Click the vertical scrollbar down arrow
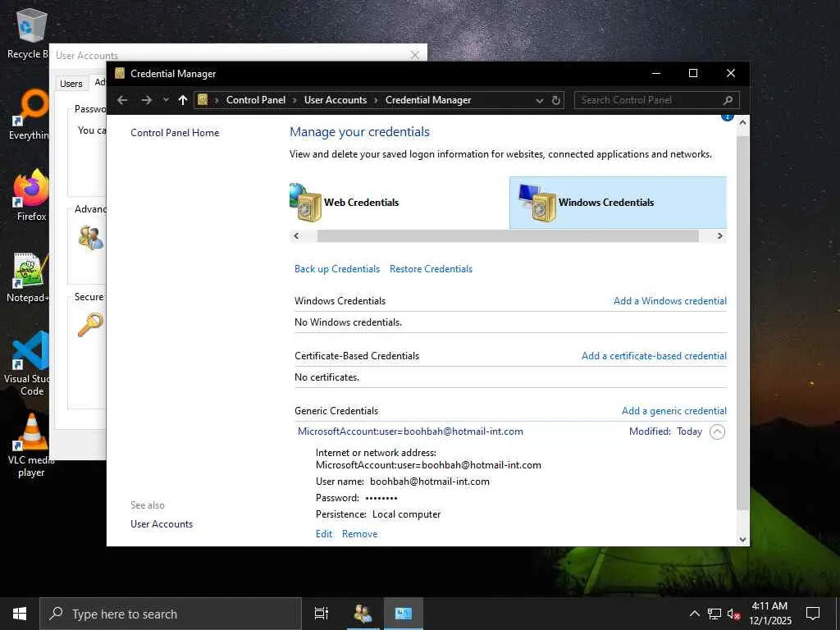Image resolution: width=840 pixels, height=630 pixels. coord(742,540)
